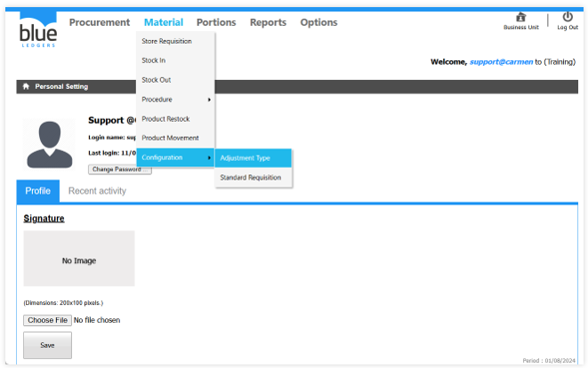Click the home icon beside Personal Setting

tap(26, 86)
